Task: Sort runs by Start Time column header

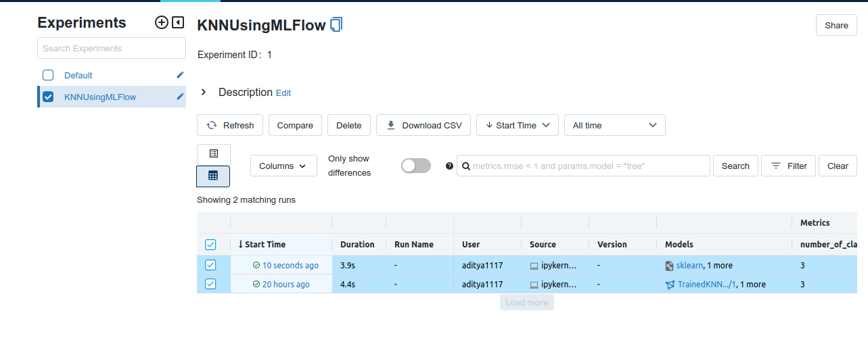Action: 265,245
